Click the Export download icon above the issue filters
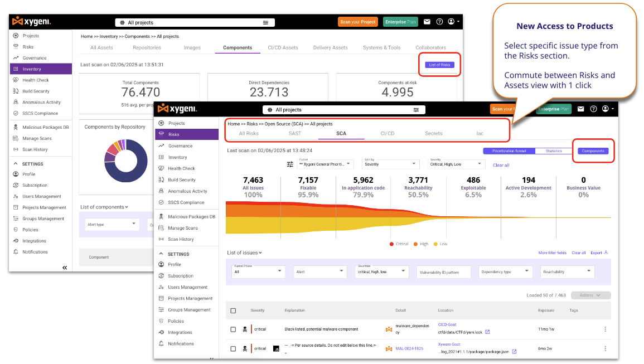Image resolution: width=644 pixels, height=364 pixels. (606, 253)
